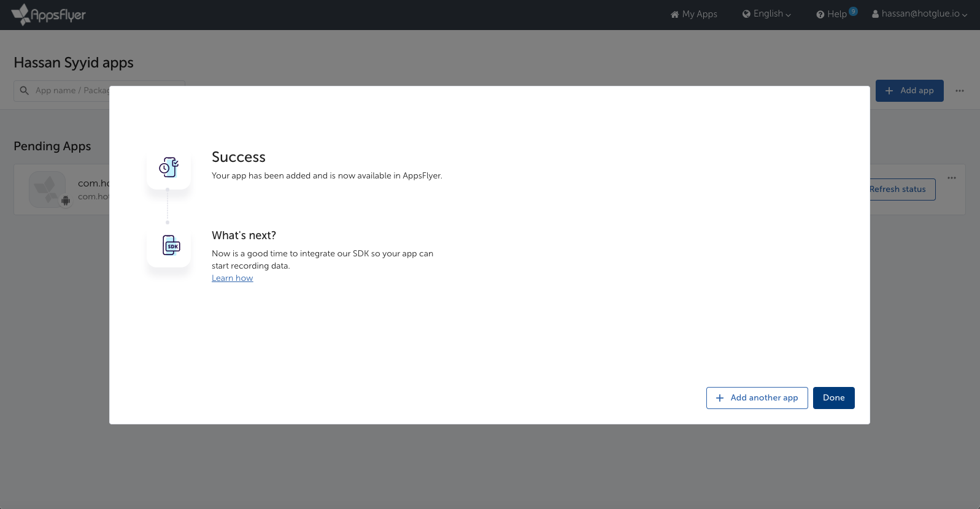This screenshot has width=980, height=509.
Task: Expand the hassan@hotglue.io account menu
Action: point(919,14)
